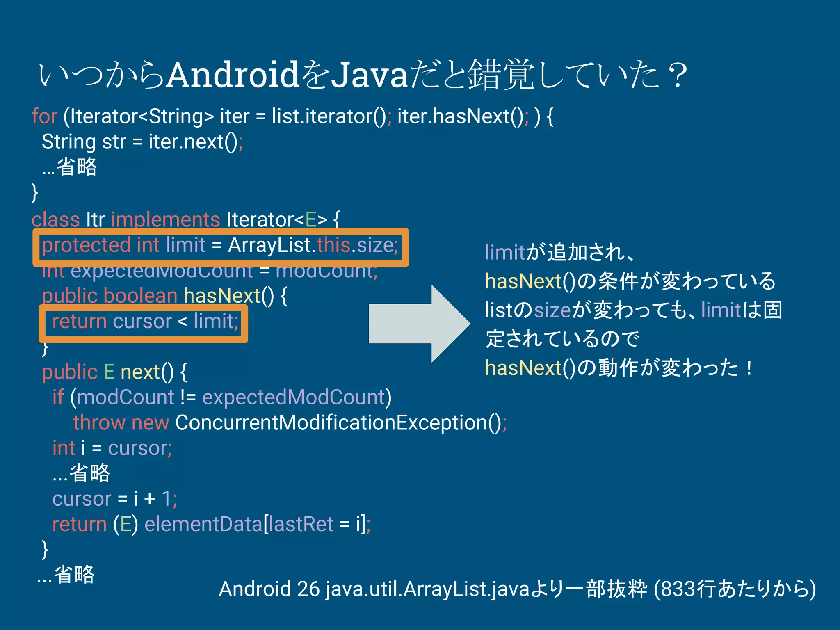Click the 'Android 26 java.util.ArrayList.java' source footnote
The image size is (840, 630).
coord(517,589)
